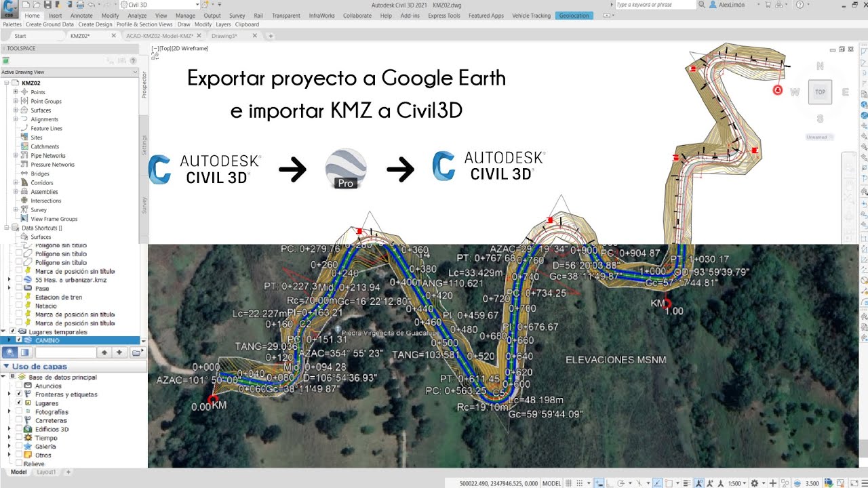Click the Create Design panel label
The image size is (868, 488).
[x=95, y=24]
